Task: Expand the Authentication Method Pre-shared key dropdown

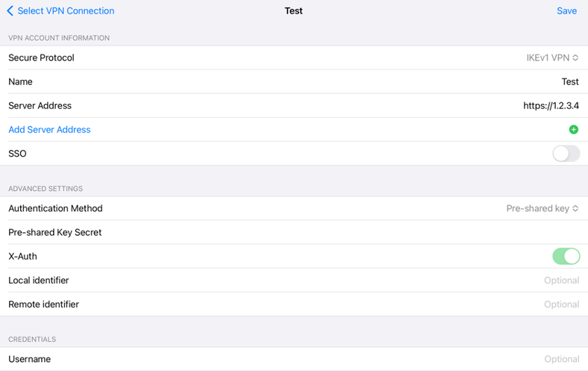Action: tap(542, 208)
